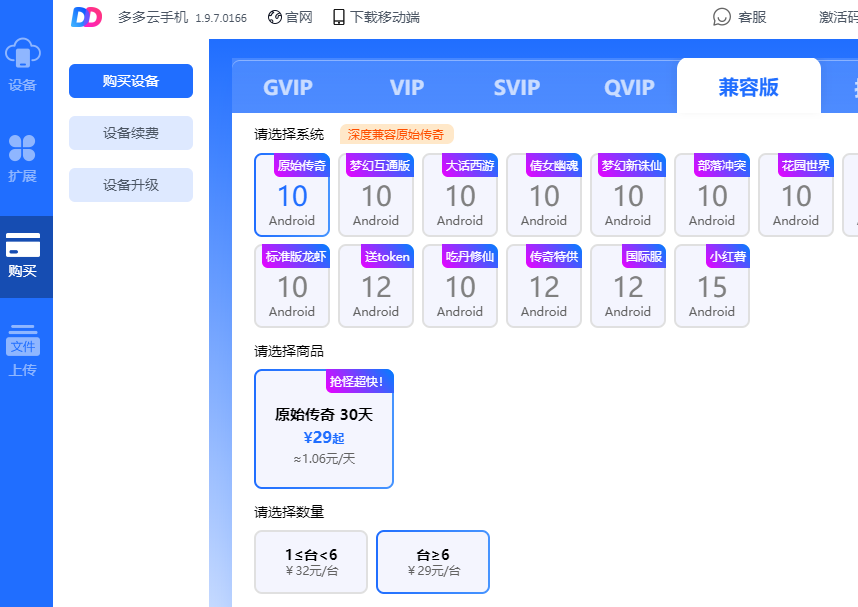Screen dimensions: 858x607
Task: Select the 部落冲突 Android 10 system
Action: click(712, 195)
